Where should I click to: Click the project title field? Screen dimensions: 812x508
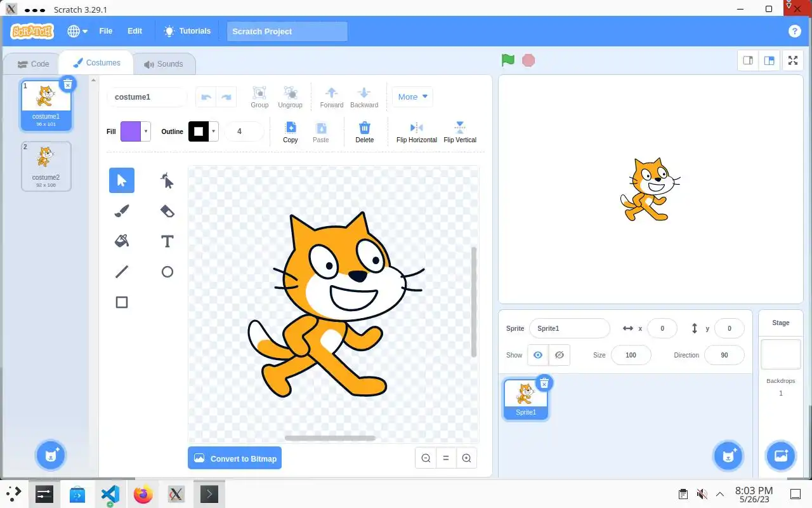point(287,31)
